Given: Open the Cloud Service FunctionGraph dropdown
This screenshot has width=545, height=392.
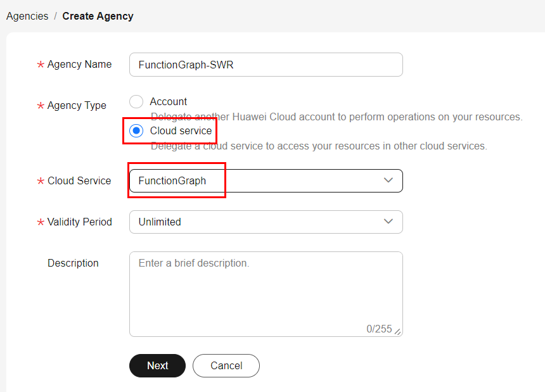Looking at the screenshot, I should [x=253, y=180].
